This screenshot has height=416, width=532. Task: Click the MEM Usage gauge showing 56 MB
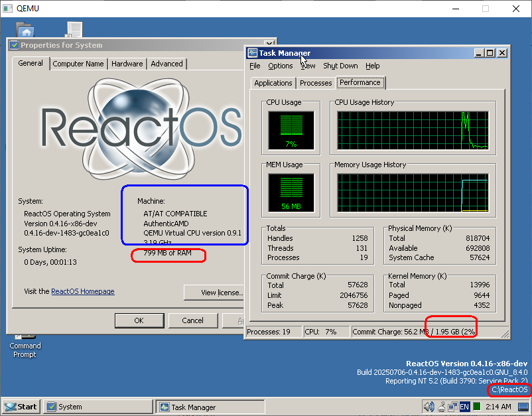tap(291, 192)
